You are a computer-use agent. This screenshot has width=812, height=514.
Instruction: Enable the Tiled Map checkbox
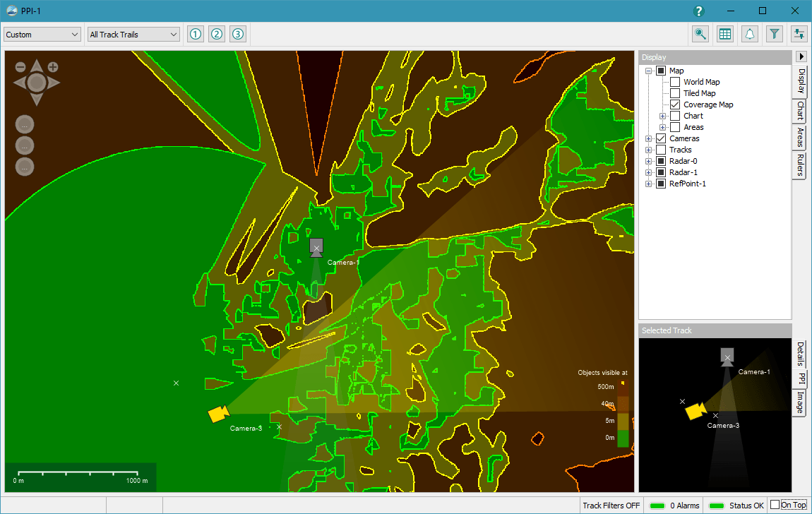pos(675,92)
